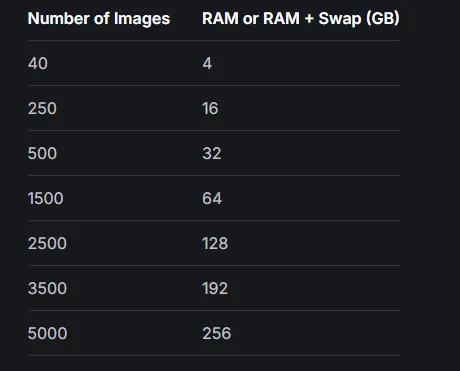The height and width of the screenshot is (371, 460).
Task: Select the 4 GB RAM value
Action: tap(207, 63)
